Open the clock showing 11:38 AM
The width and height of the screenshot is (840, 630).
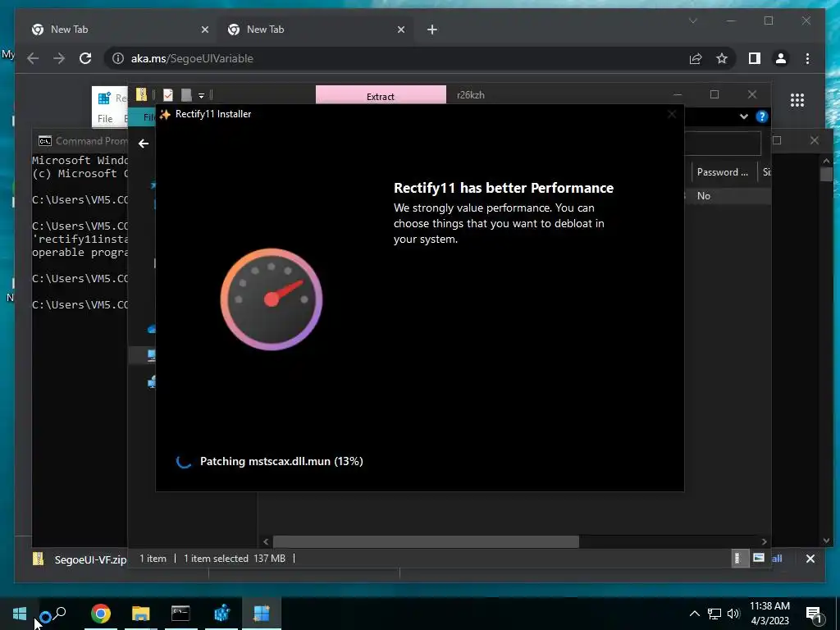tap(769, 614)
